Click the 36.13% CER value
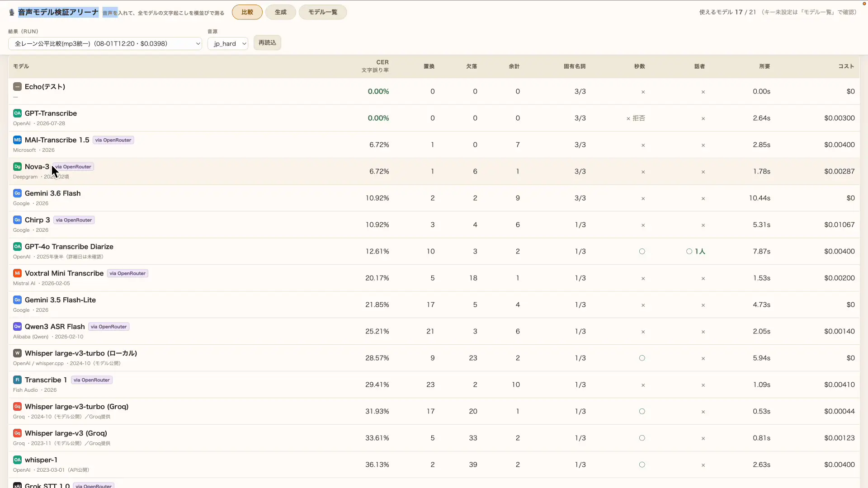This screenshot has height=488, width=868. pyautogui.click(x=377, y=465)
